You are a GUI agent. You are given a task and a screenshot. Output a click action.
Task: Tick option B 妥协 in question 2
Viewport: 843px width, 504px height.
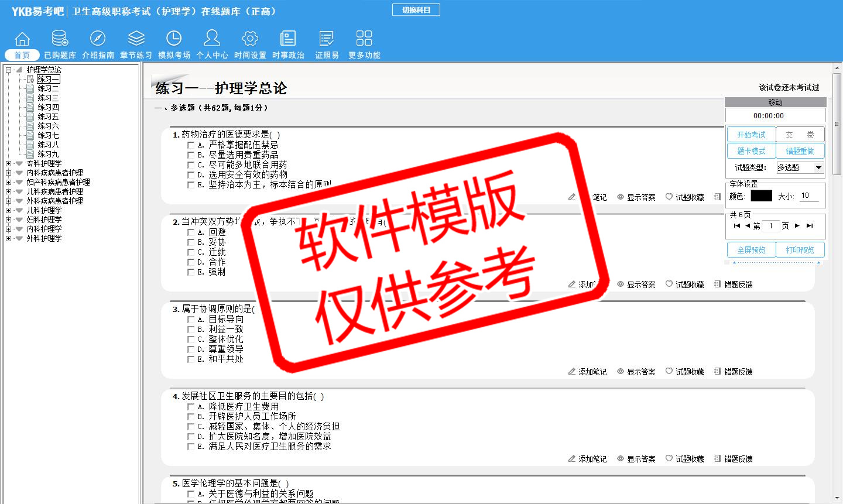click(x=191, y=242)
